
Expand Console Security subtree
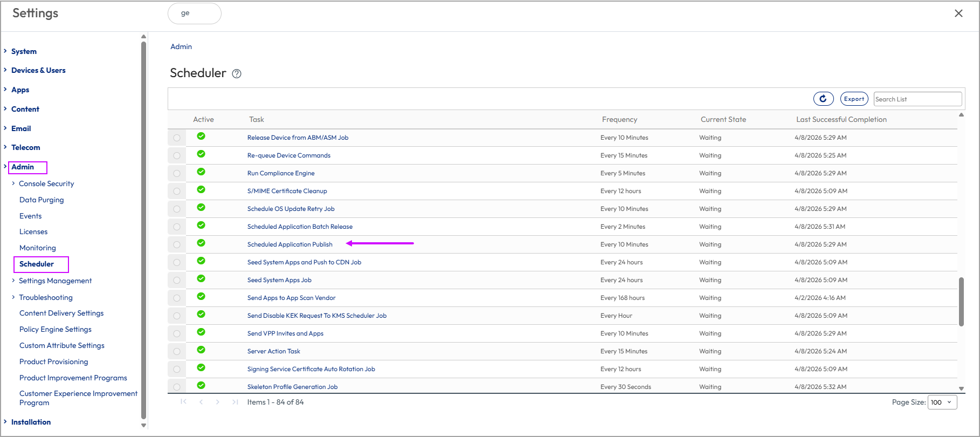click(x=13, y=183)
